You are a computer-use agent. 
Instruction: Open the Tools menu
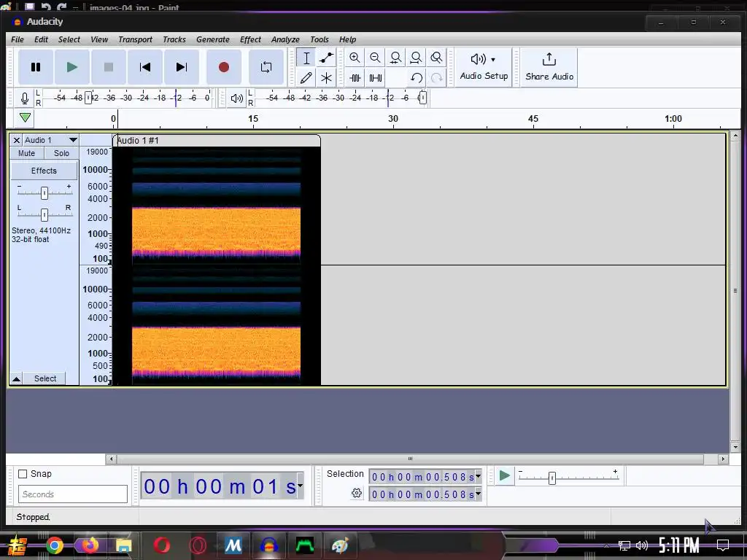click(x=320, y=39)
